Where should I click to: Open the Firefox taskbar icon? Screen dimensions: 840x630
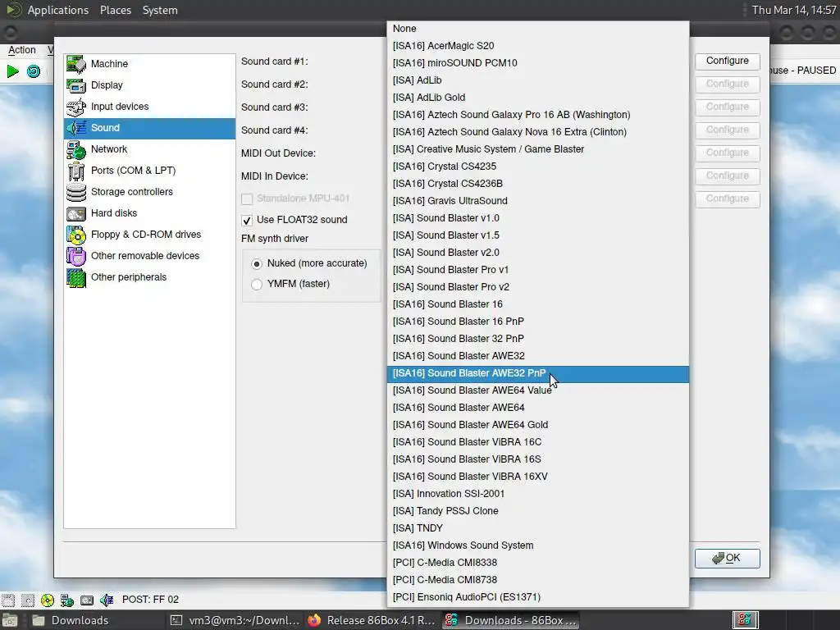(x=314, y=620)
